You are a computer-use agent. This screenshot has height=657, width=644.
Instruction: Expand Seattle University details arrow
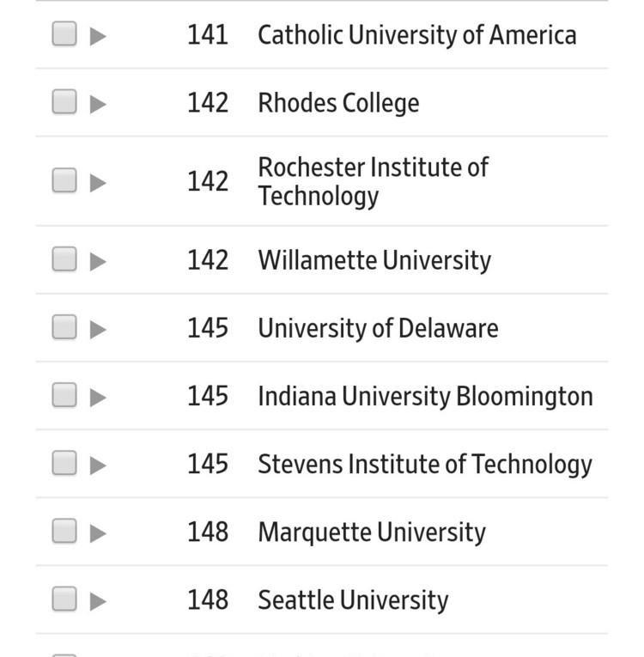(98, 601)
